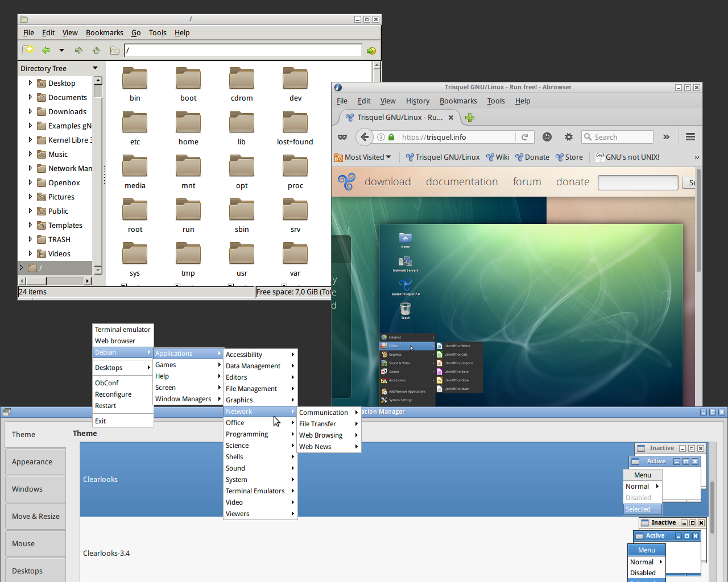Select the TRASH tree item
728x582 pixels.
[59, 240]
